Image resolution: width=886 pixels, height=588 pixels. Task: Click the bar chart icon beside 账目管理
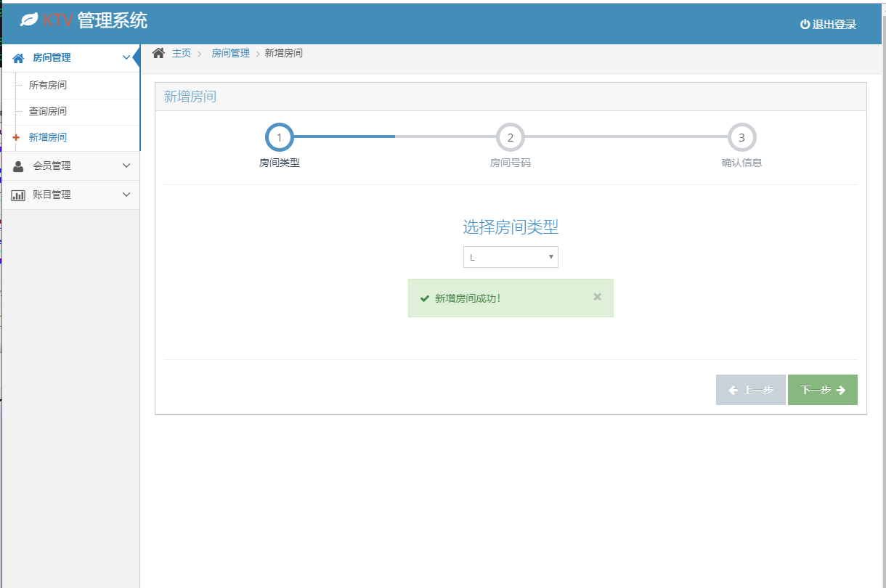(x=17, y=195)
